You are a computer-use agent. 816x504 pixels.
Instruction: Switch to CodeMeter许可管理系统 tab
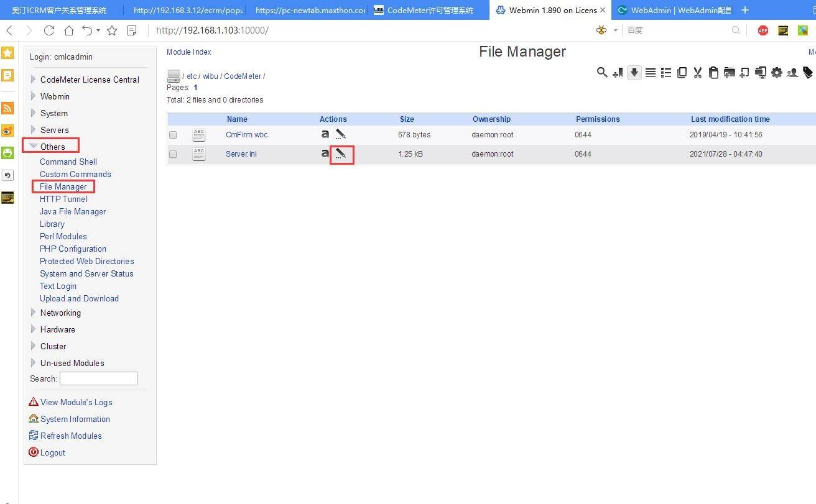point(429,10)
